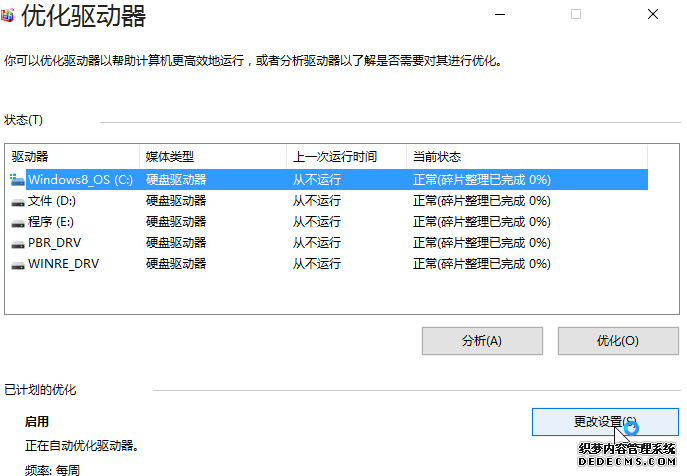
Task: Sort by the 上一次运行时间 column header
Action: coord(347,156)
